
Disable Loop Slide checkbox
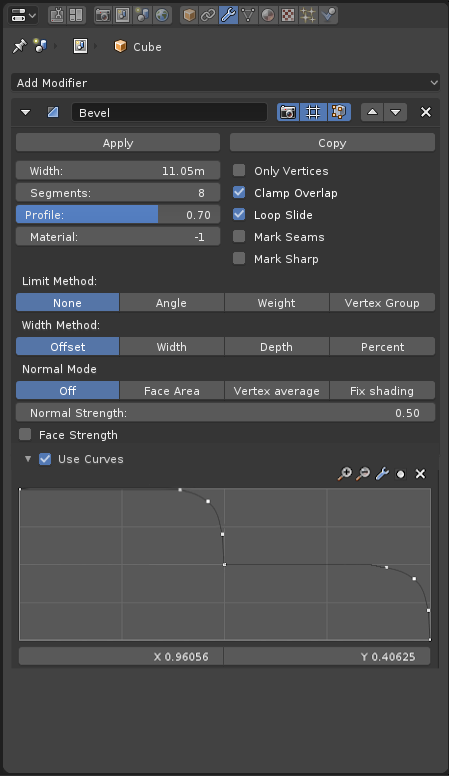[239, 214]
